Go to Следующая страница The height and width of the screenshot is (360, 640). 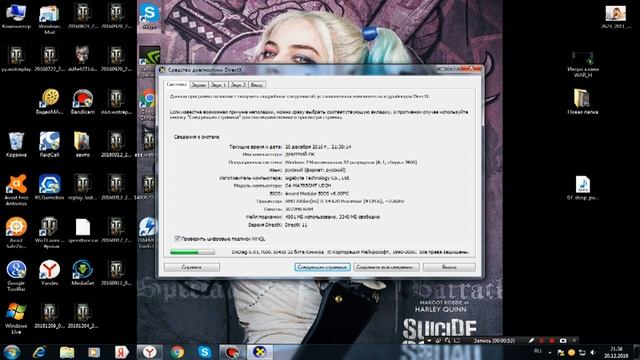tap(322, 267)
